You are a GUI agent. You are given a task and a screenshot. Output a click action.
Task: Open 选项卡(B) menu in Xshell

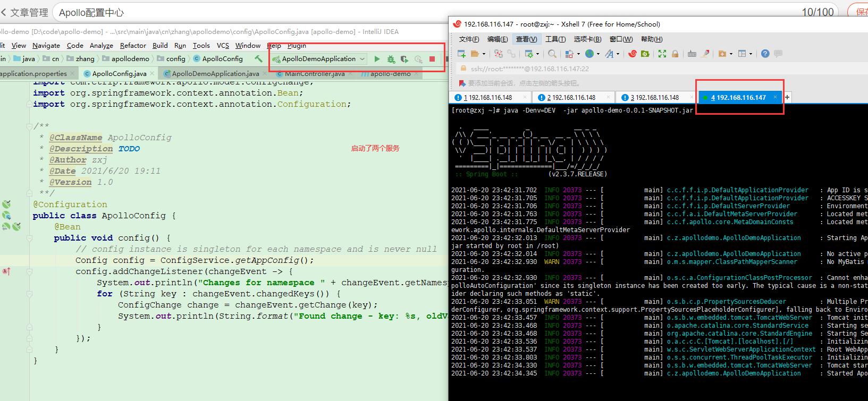pyautogui.click(x=587, y=39)
